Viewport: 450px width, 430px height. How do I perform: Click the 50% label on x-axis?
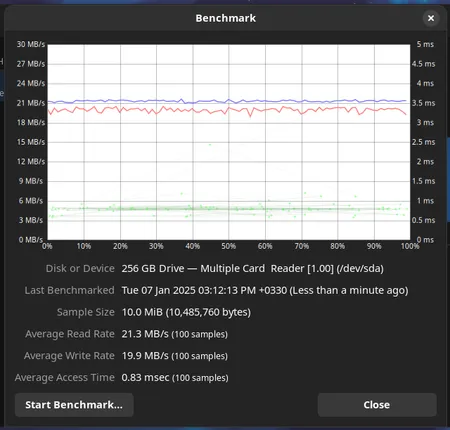point(229,246)
